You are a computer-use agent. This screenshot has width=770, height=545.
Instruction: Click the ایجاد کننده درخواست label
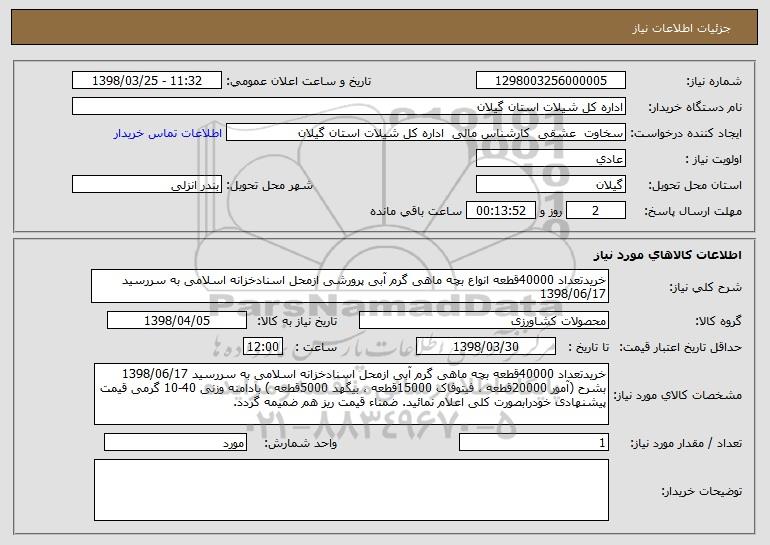(686, 133)
